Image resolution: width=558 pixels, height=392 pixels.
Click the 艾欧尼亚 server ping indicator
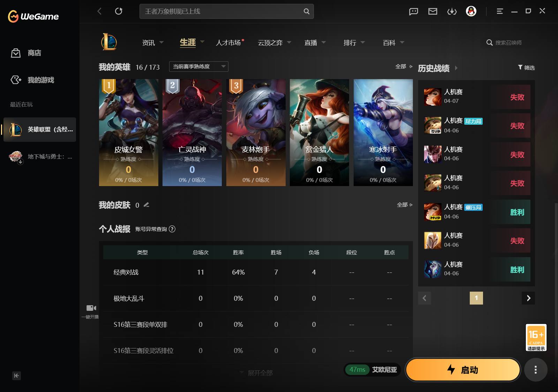tap(373, 370)
